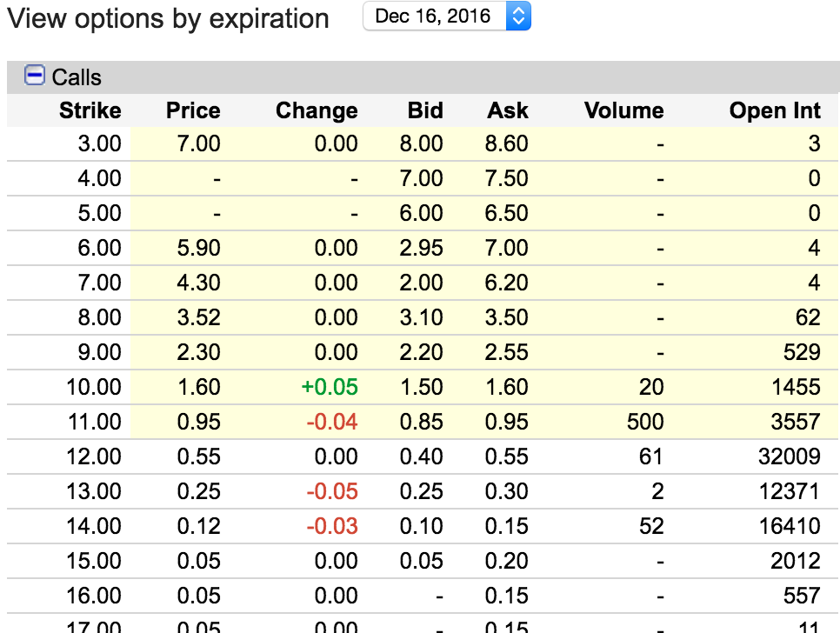Screen dimensions: 840x633
Task: Click the open interest 12371 cell
Action: pyautogui.click(x=789, y=491)
